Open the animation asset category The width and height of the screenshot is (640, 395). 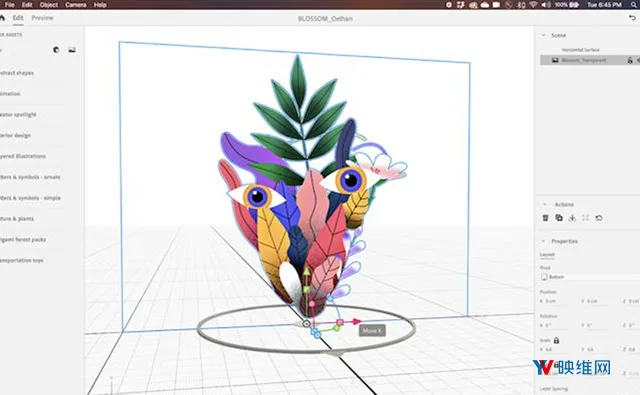[x=10, y=94]
